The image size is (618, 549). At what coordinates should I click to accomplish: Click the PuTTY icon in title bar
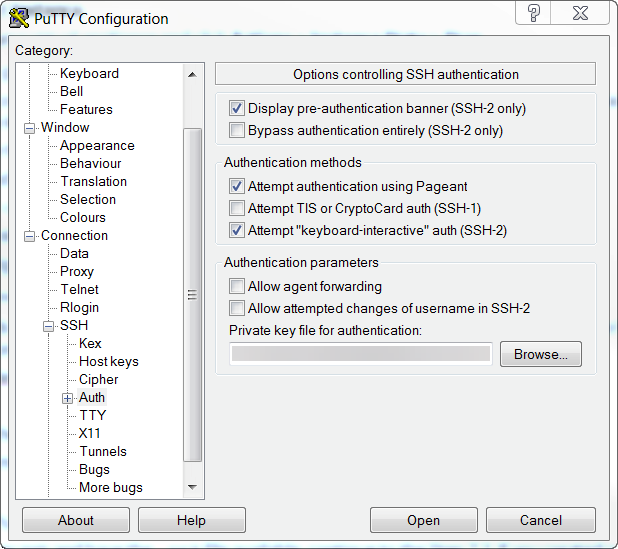click(x=18, y=19)
